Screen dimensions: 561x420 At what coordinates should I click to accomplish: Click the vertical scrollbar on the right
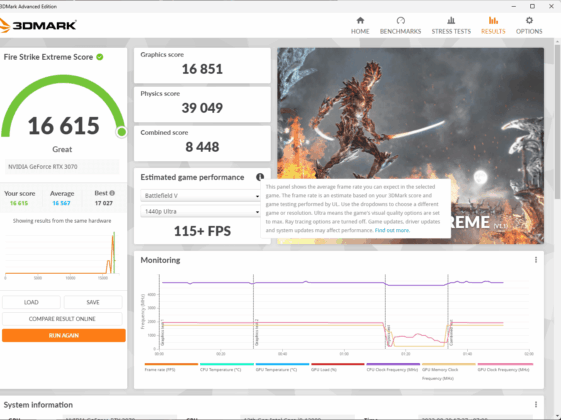click(x=557, y=122)
